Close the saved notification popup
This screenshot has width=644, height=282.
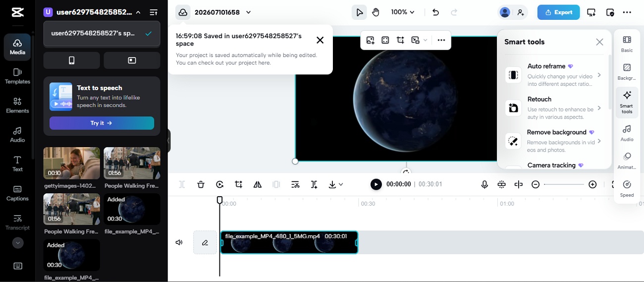pyautogui.click(x=320, y=40)
